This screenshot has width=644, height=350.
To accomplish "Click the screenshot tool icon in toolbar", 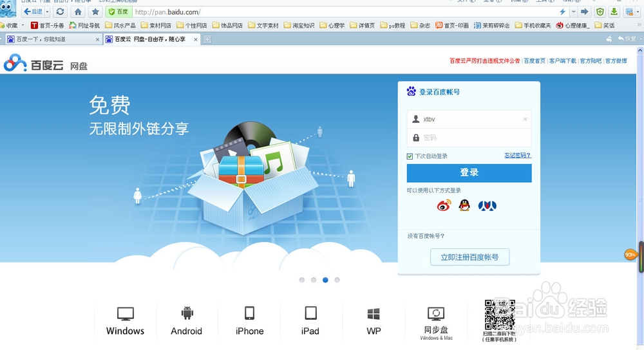I will click(x=629, y=12).
